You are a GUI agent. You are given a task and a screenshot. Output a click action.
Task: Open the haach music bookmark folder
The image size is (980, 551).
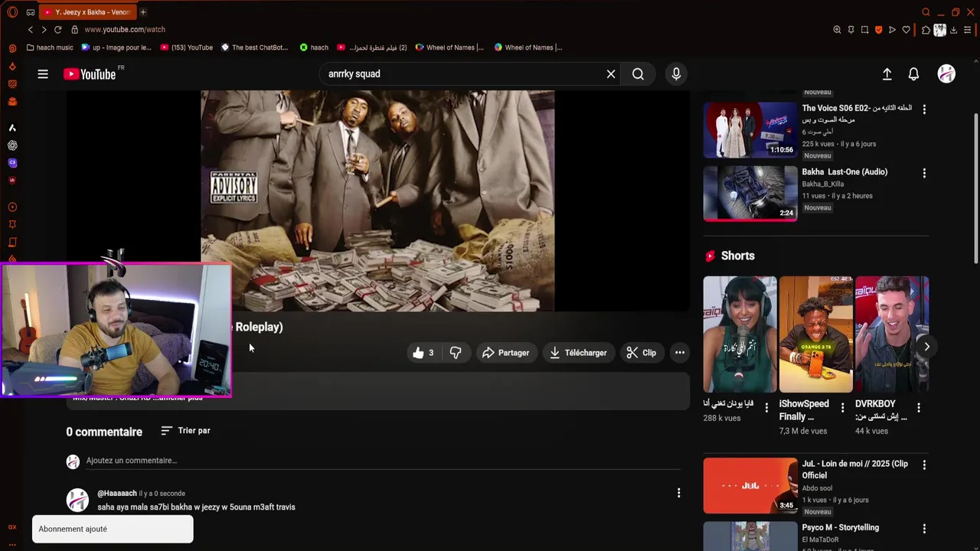tap(50, 47)
